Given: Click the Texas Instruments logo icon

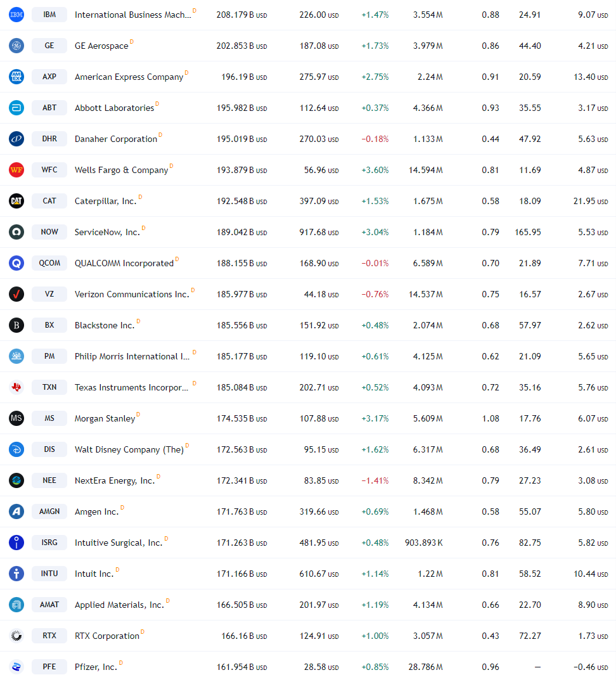Looking at the screenshot, I should coord(16,387).
